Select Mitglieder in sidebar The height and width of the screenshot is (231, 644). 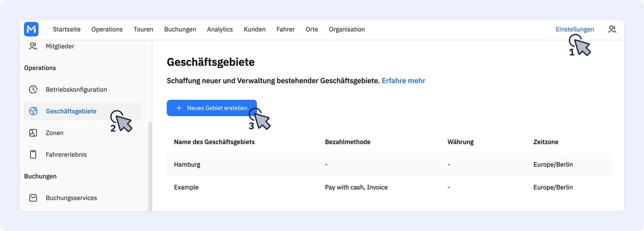[60, 46]
